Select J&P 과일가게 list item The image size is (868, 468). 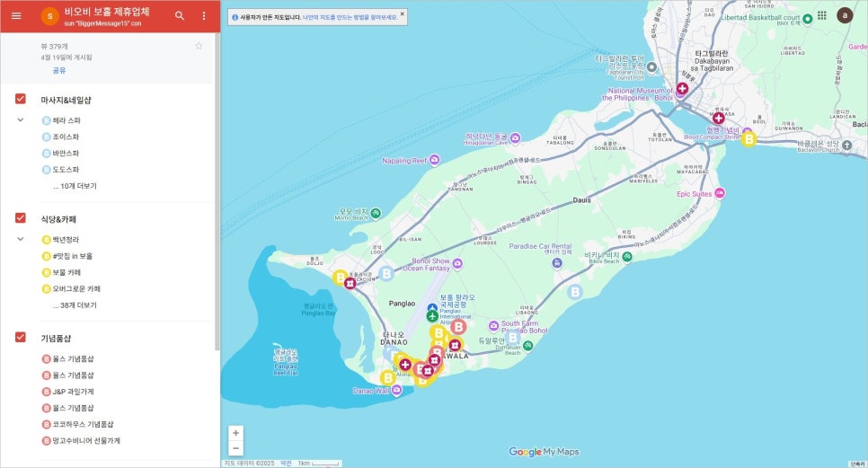(x=73, y=392)
